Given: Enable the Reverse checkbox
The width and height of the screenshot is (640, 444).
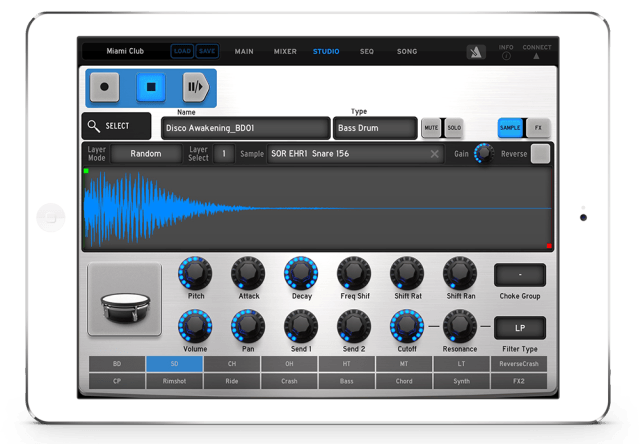Looking at the screenshot, I should [540, 154].
